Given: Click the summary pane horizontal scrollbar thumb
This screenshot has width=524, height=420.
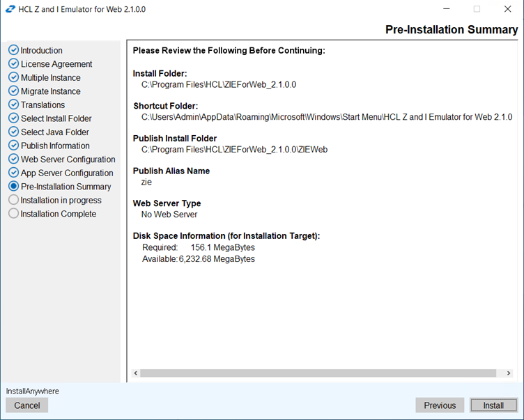Looking at the screenshot, I should coord(318,373).
